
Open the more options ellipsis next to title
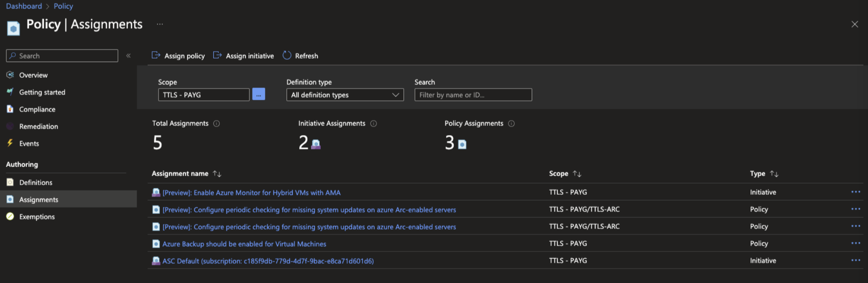click(x=160, y=24)
